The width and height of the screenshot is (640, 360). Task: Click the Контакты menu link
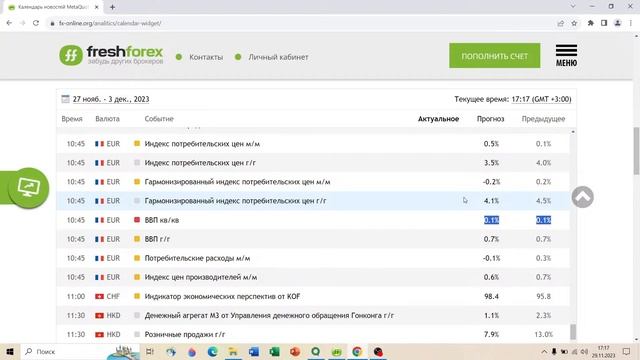(206, 57)
